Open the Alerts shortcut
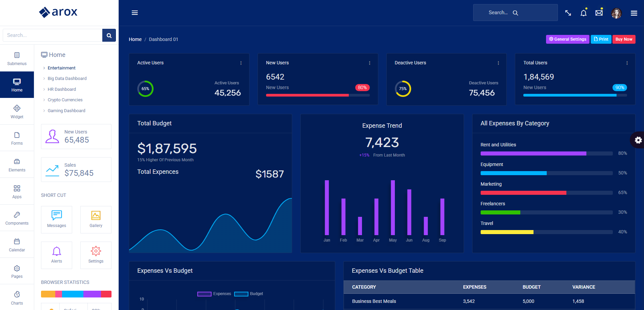The image size is (644, 310). [57, 255]
